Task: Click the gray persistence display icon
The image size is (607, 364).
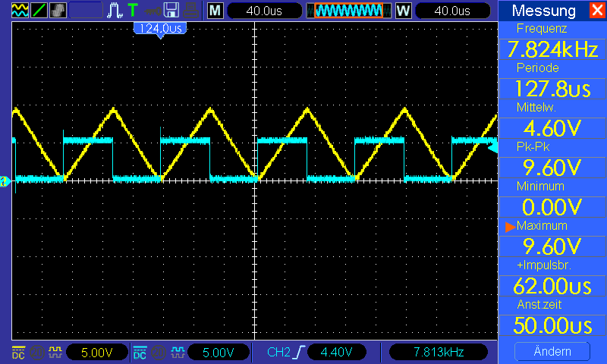Action: point(58,11)
